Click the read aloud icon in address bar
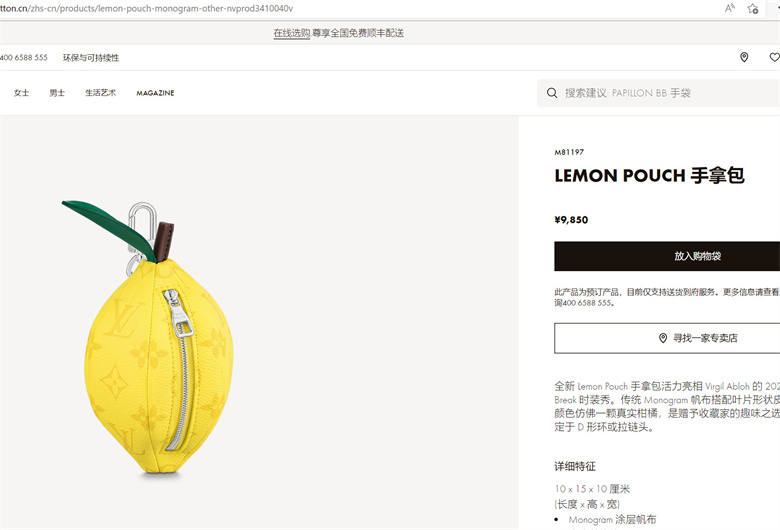This screenshot has width=780, height=530. coord(729,8)
